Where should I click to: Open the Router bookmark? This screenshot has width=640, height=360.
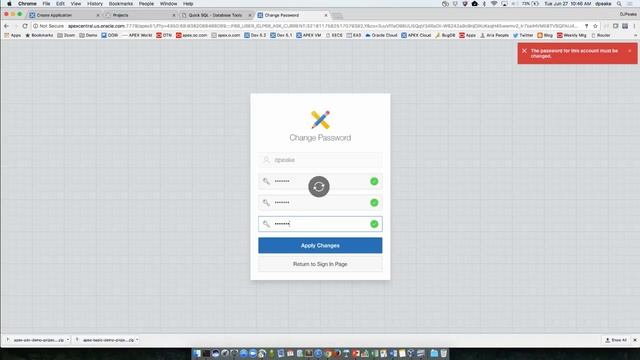(601, 35)
